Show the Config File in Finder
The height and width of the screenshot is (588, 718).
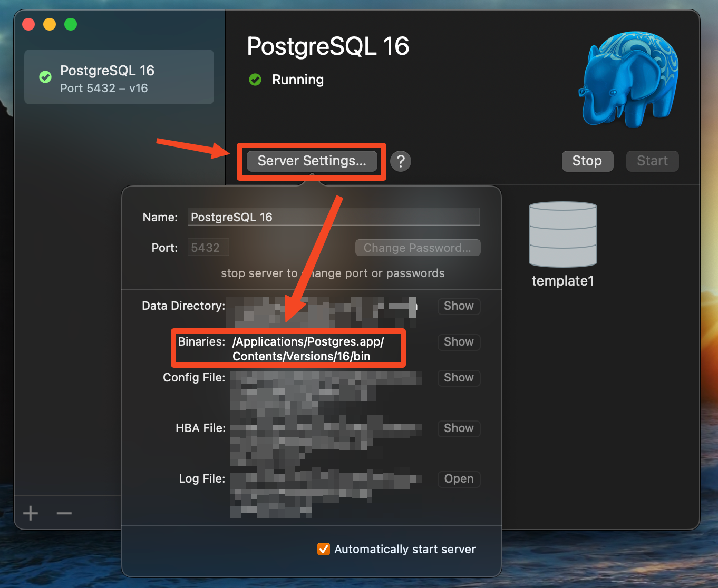click(x=459, y=378)
